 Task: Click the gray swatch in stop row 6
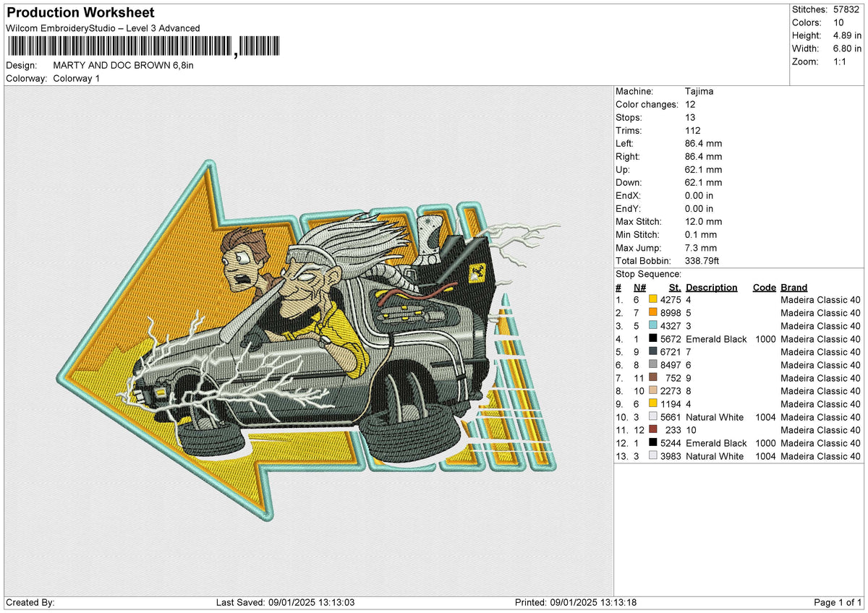click(x=652, y=365)
